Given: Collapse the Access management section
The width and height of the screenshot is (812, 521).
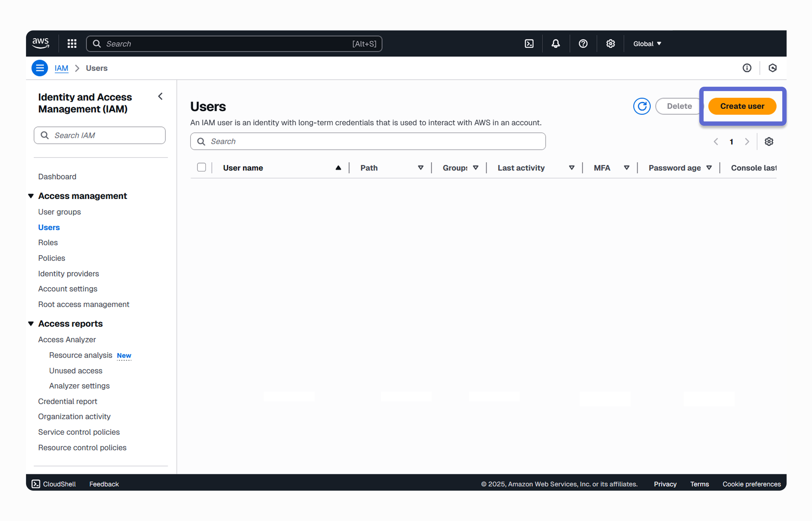Looking at the screenshot, I should pos(31,196).
